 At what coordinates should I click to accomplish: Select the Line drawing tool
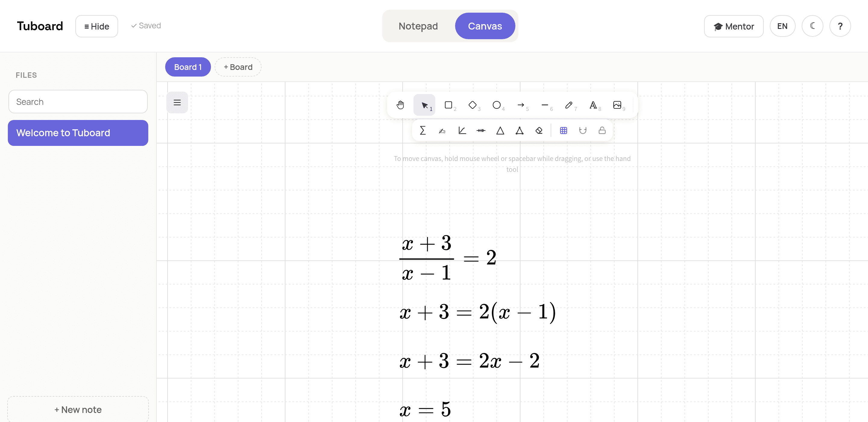pyautogui.click(x=545, y=105)
